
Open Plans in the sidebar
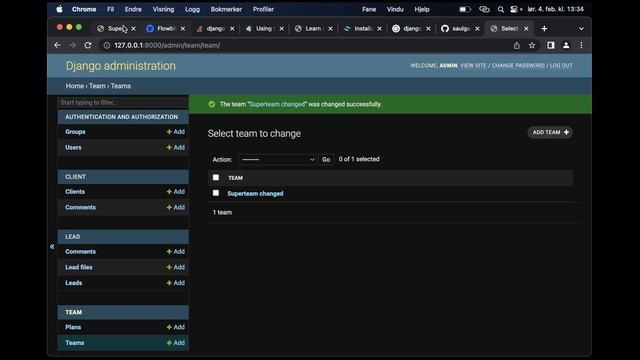[x=73, y=327]
